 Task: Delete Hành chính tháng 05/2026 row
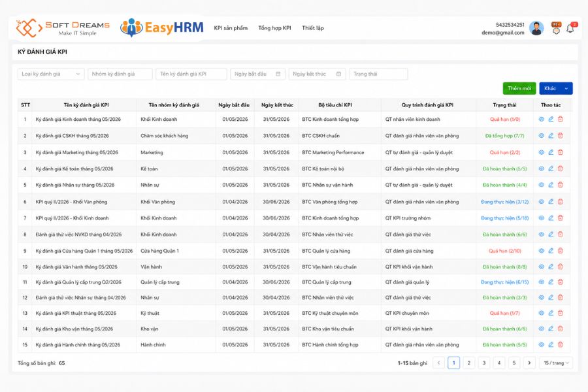(x=561, y=344)
